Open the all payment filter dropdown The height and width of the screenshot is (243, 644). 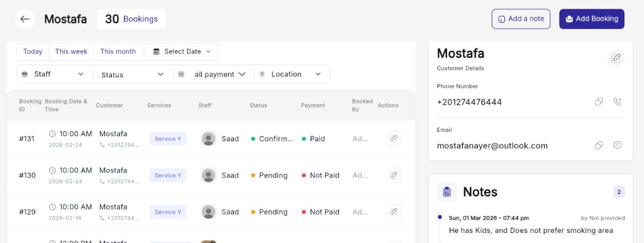point(212,74)
